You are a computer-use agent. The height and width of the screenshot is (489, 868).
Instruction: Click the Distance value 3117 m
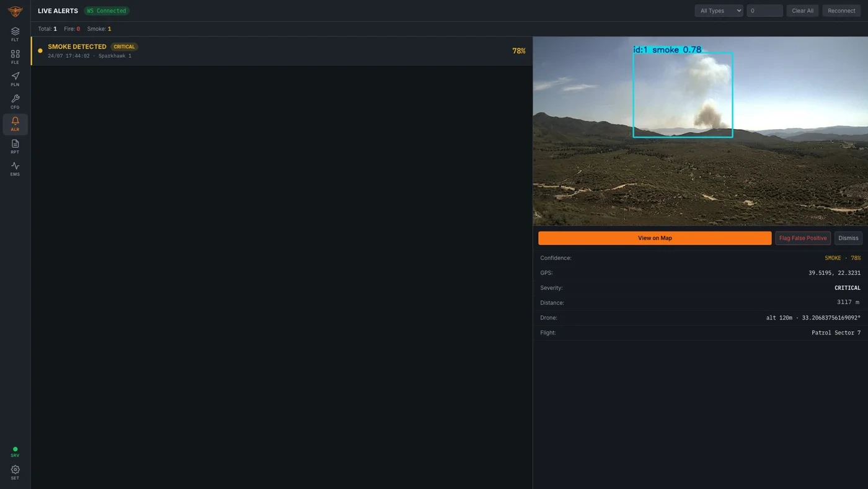tap(848, 303)
